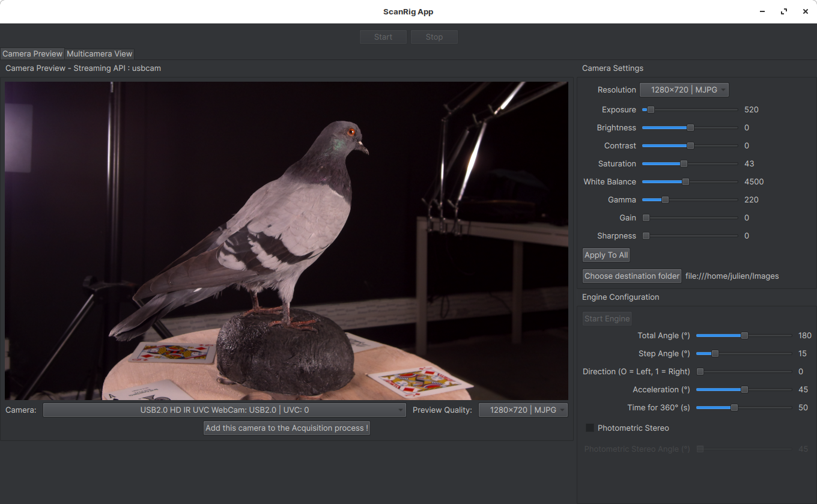This screenshot has height=504, width=817.
Task: Add this camera to the Acquisition process
Action: click(287, 428)
